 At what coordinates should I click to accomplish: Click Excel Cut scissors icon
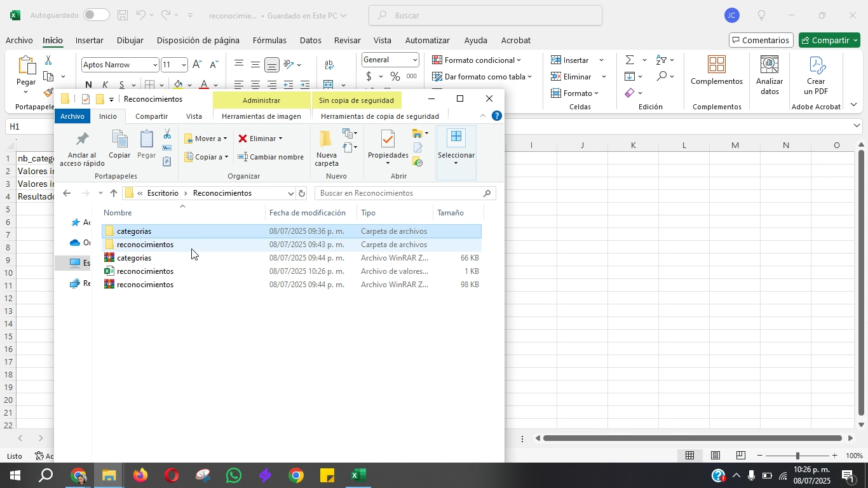click(48, 60)
